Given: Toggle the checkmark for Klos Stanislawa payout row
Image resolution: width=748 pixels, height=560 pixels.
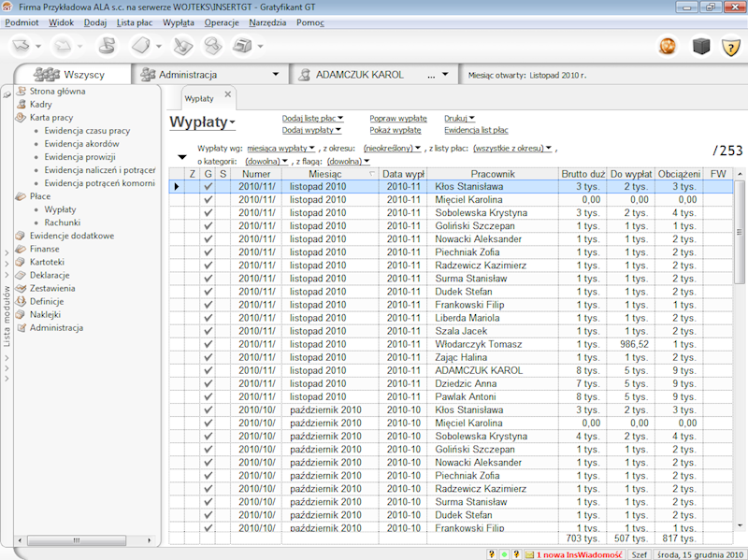Looking at the screenshot, I should pos(208,186).
